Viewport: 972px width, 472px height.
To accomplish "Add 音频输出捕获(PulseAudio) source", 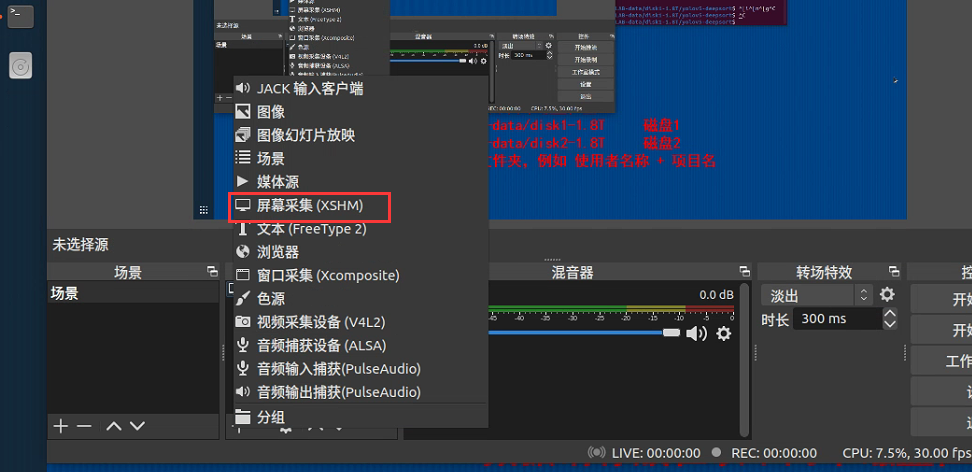I will click(x=361, y=393).
